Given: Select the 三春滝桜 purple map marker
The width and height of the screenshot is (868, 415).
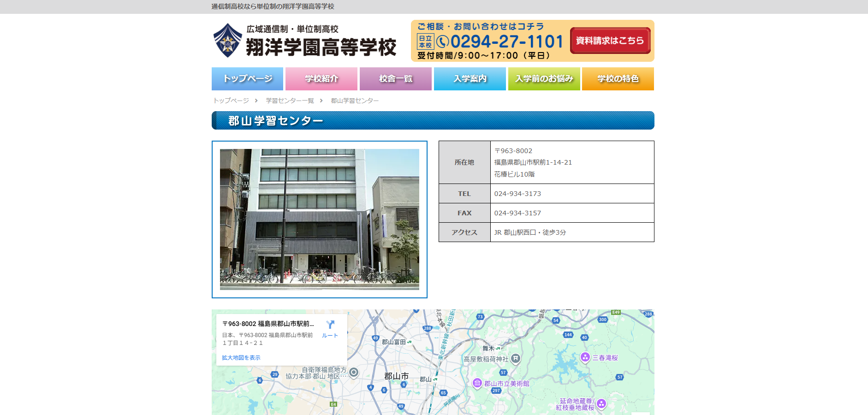Looking at the screenshot, I should (x=585, y=357).
